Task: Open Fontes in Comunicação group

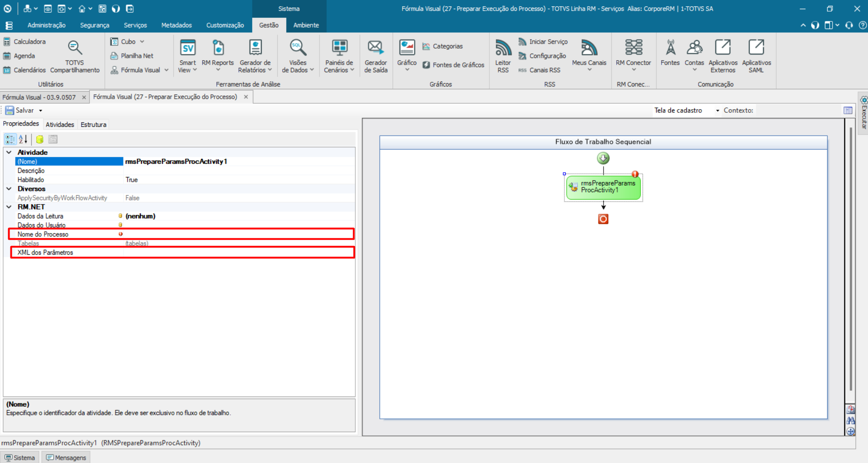Action: [x=670, y=53]
